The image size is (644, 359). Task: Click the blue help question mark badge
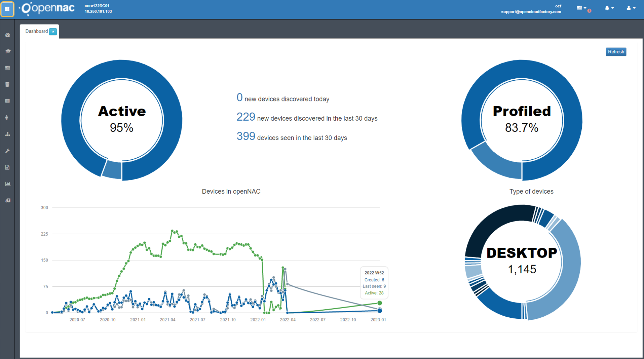click(x=53, y=32)
